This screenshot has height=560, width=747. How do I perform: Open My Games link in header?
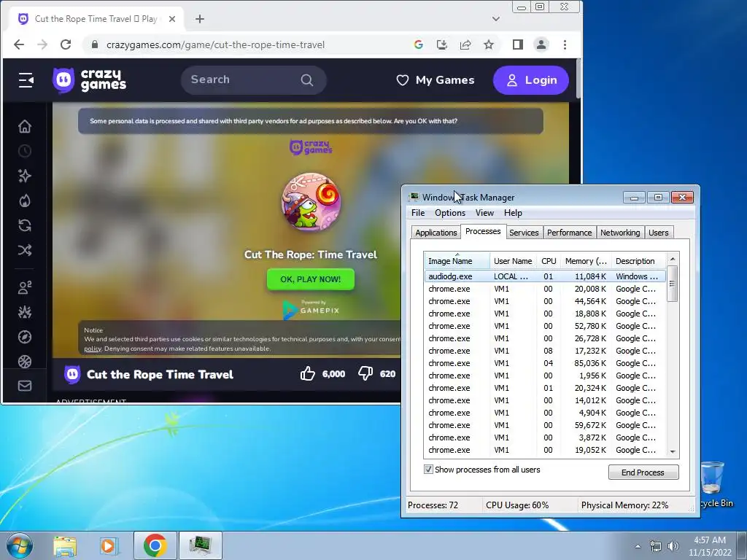(436, 80)
